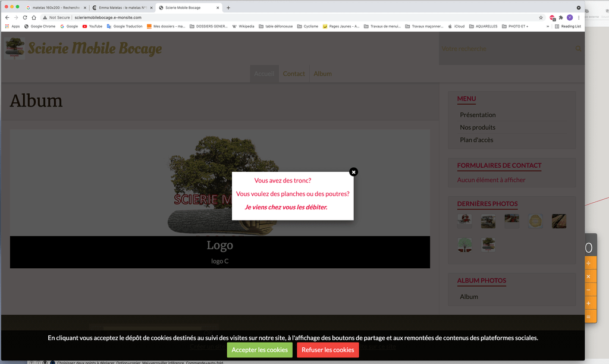Open the Google Traduction bookmark

[x=125, y=26]
